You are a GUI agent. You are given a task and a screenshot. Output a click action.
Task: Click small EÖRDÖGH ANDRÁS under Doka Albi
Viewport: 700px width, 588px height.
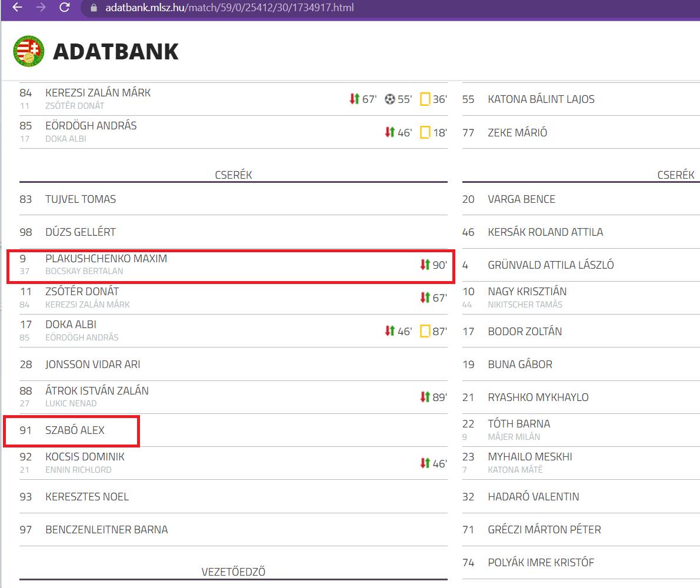[82, 338]
